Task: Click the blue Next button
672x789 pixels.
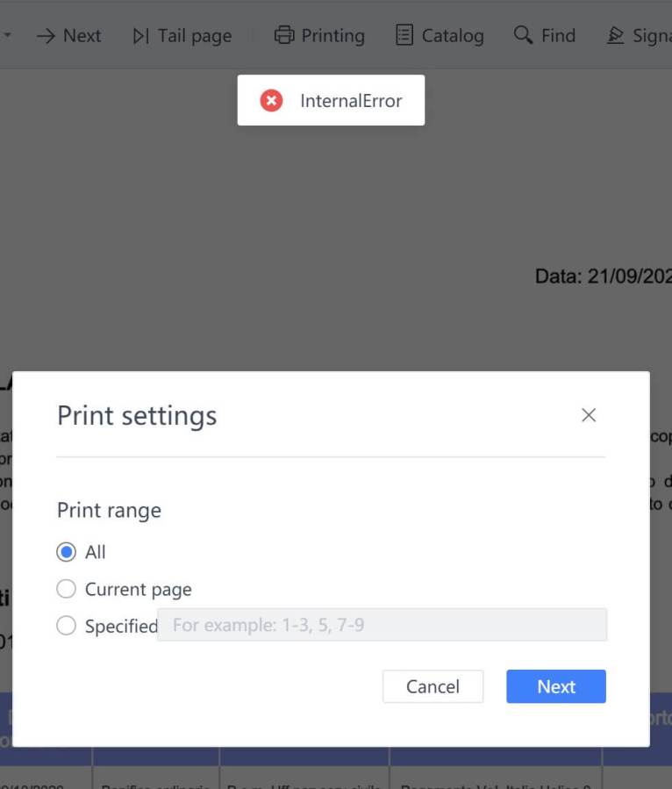Action: [555, 686]
